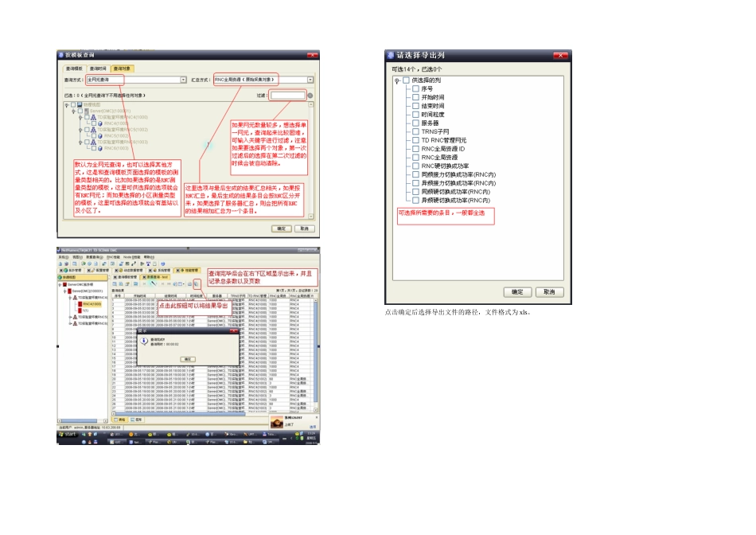This screenshot has height=535, width=756.
Task: Click first icon in query result toolbar
Action: (x=115, y=283)
